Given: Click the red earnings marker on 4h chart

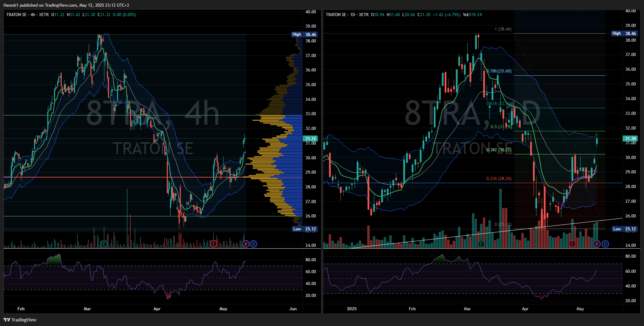Looking at the screenshot, I should point(213,244).
